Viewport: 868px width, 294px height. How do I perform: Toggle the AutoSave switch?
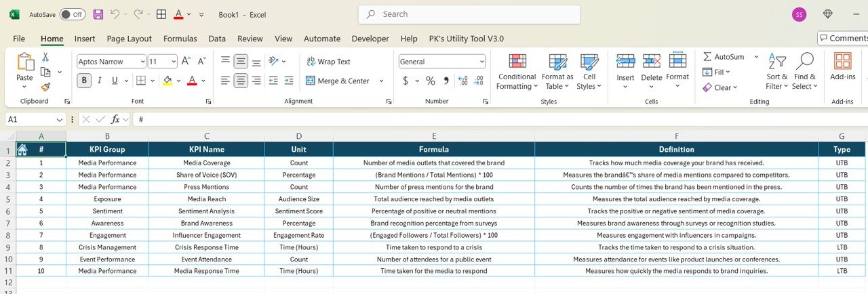coord(73,14)
